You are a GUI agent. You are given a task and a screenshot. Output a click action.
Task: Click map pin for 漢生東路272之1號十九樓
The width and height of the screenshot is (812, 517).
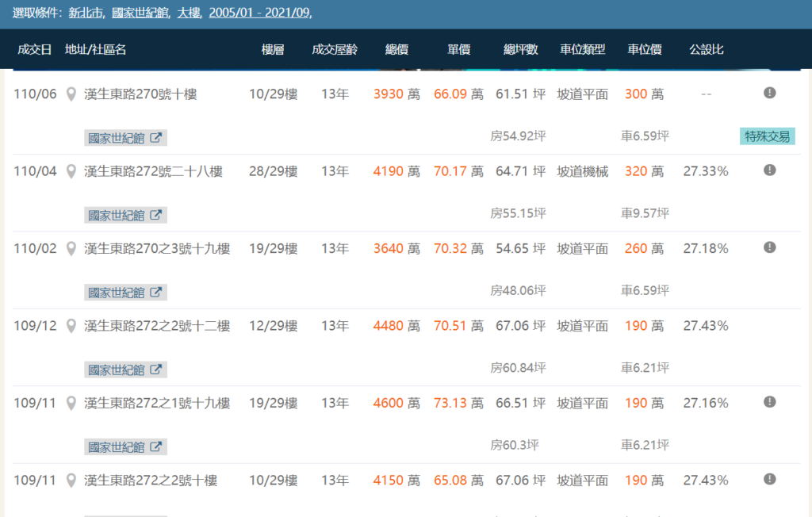coord(71,403)
